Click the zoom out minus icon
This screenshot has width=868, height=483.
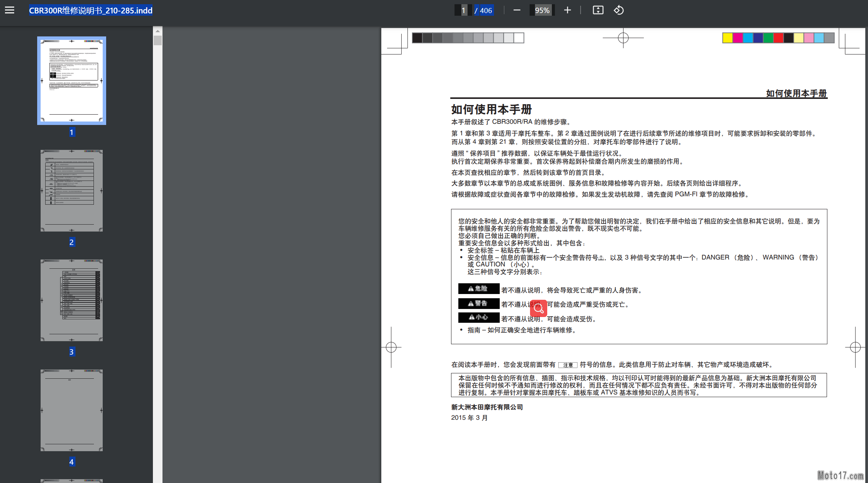pos(517,10)
